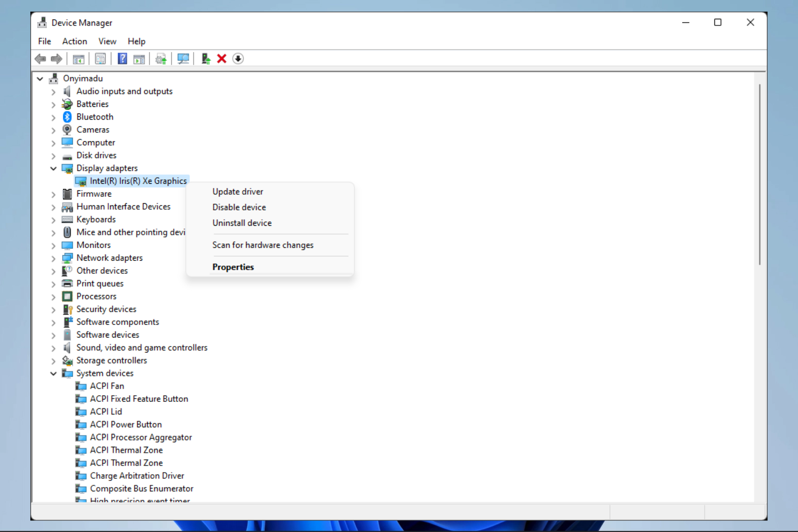Toggle visibility of Network adapters category
The width and height of the screenshot is (798, 532).
[54, 258]
